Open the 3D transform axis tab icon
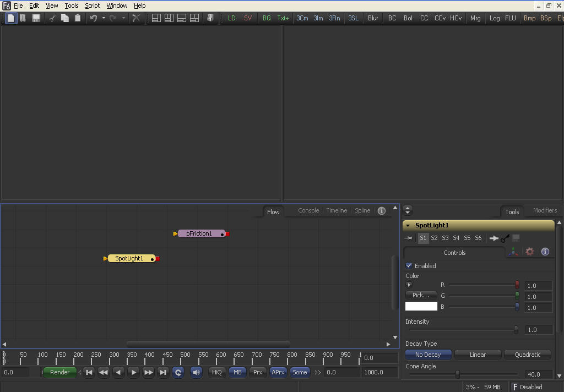Image resolution: width=564 pixels, height=392 pixels. pyautogui.click(x=513, y=252)
